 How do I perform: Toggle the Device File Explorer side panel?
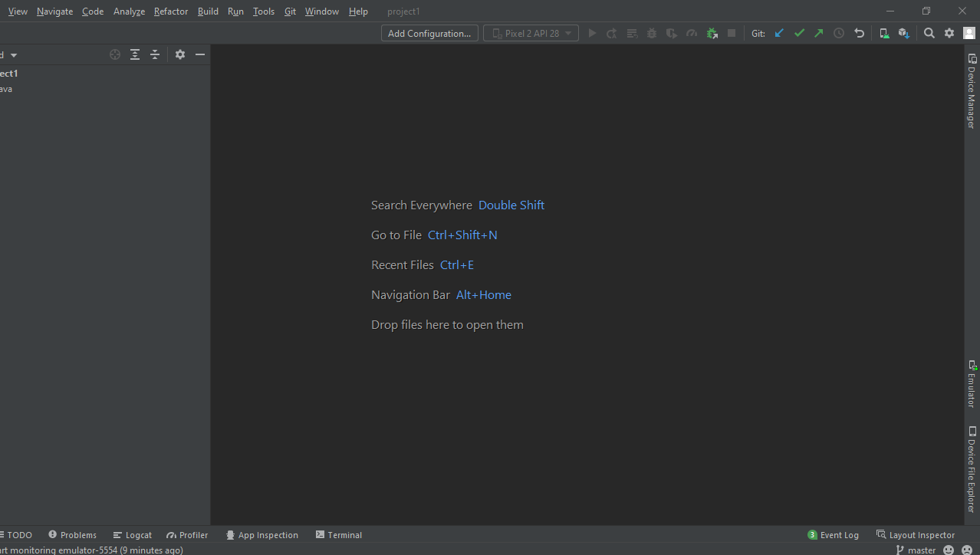coord(972,469)
